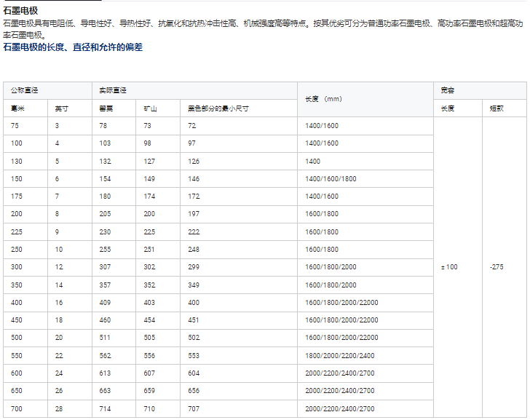Select the 1800/2000/2200/2400 length cell
530x420 pixels.
click(x=339, y=356)
